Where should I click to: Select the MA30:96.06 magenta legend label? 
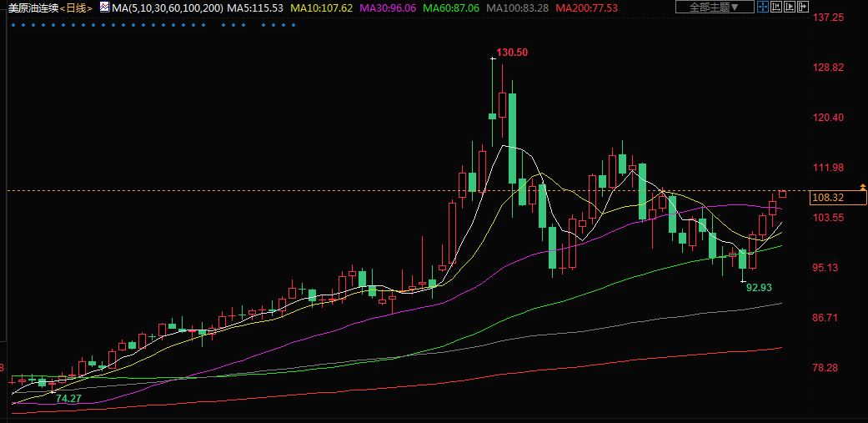pyautogui.click(x=388, y=8)
